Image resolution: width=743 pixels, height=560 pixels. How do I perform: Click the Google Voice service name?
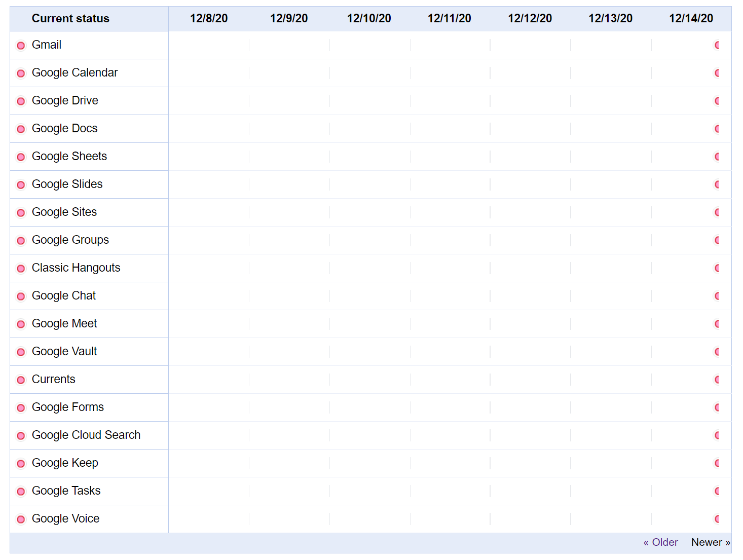[x=66, y=518]
